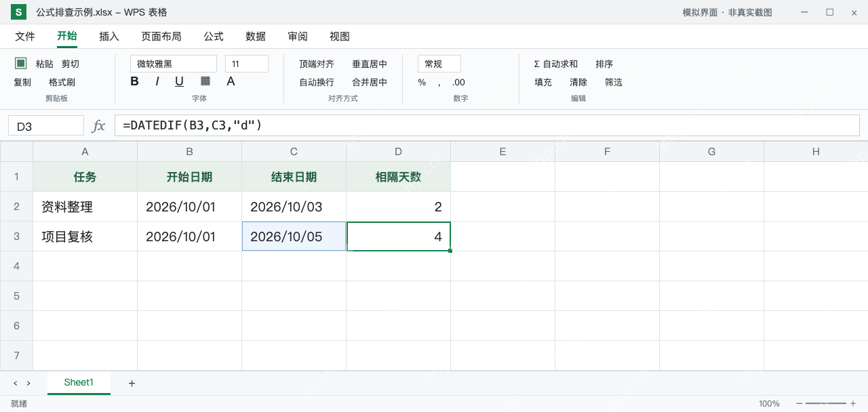The width and height of the screenshot is (868, 412).
Task: Click 顶端对齐 alignment
Action: (317, 64)
